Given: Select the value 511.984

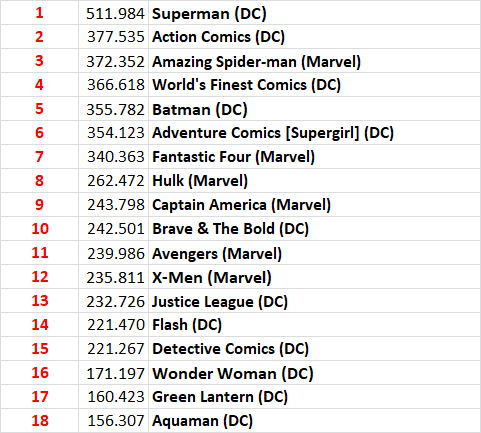Looking at the screenshot, I should click(113, 13).
